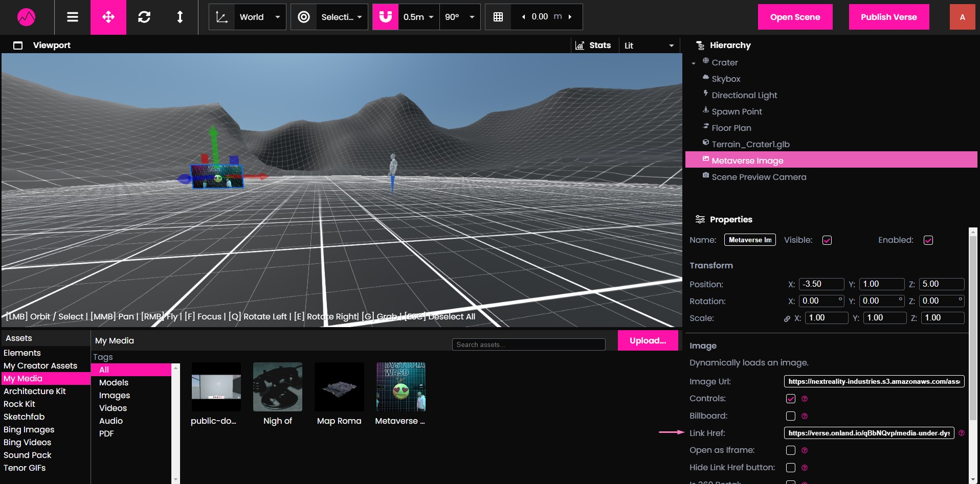This screenshot has height=484, width=980.
Task: Open the Selection pivot dropdown
Action: [342, 17]
